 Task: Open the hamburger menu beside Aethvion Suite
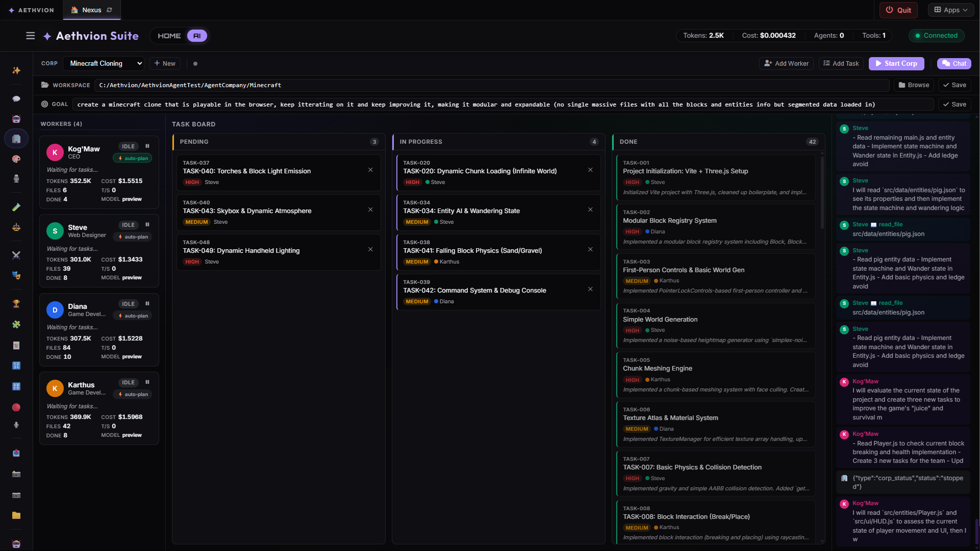coord(31,36)
